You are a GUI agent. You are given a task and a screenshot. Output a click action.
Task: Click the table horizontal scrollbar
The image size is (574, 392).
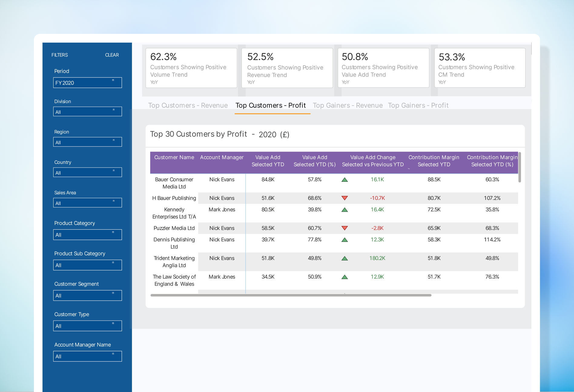tap(291, 295)
